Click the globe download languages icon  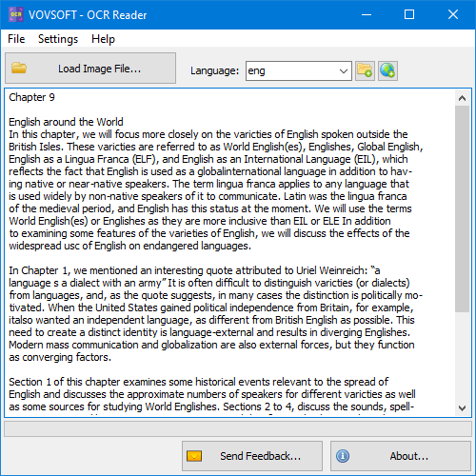[x=387, y=70]
